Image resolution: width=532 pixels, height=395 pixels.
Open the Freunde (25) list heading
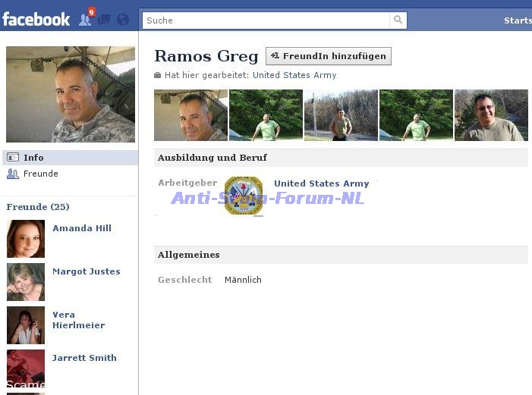coord(38,207)
